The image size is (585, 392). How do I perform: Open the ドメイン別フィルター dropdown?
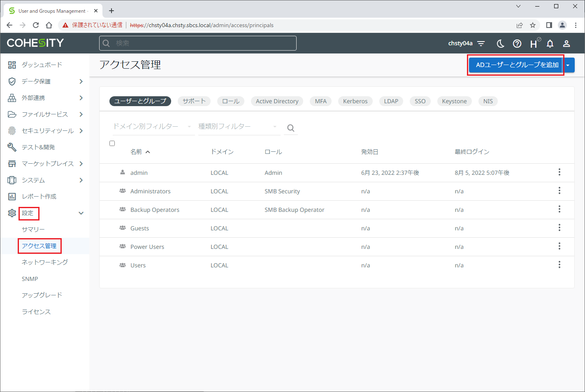pos(153,127)
